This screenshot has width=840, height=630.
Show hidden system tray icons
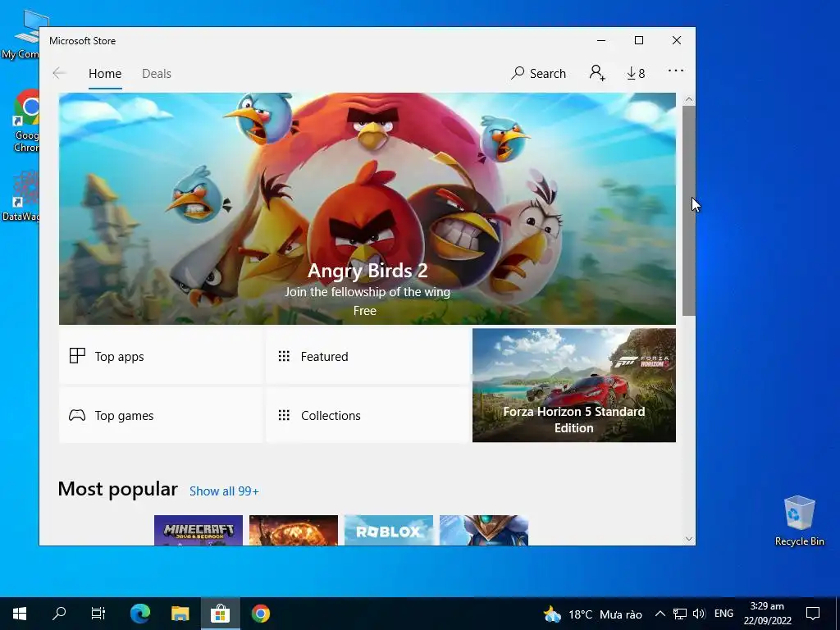(x=660, y=614)
